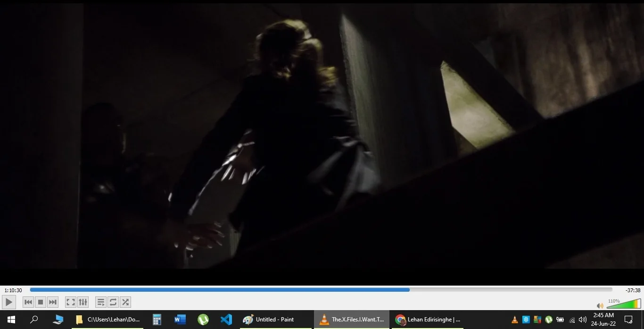Open clock showing 2:45 AM 24-Jun-22
This screenshot has width=644, height=329.
[x=603, y=320]
